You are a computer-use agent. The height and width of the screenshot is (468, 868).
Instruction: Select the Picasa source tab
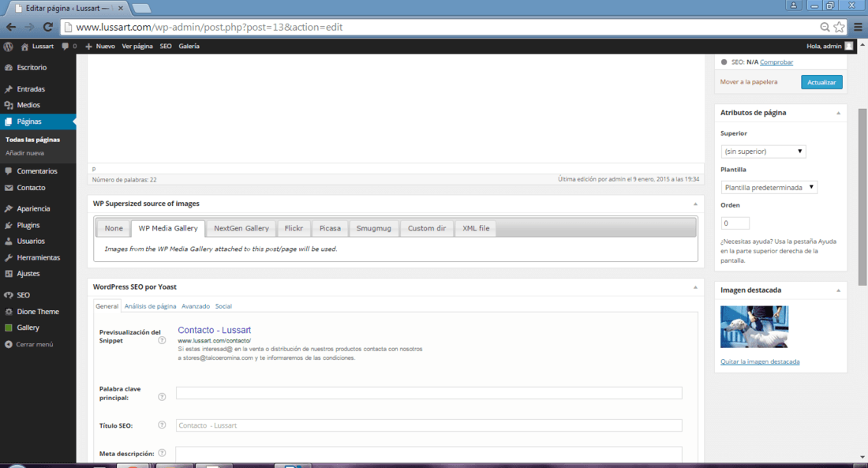coord(330,228)
